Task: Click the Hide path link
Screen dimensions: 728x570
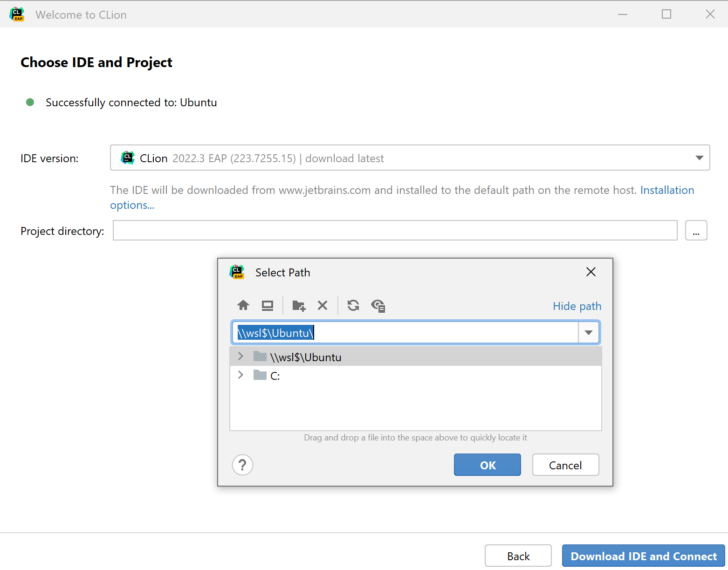Action: tap(577, 306)
